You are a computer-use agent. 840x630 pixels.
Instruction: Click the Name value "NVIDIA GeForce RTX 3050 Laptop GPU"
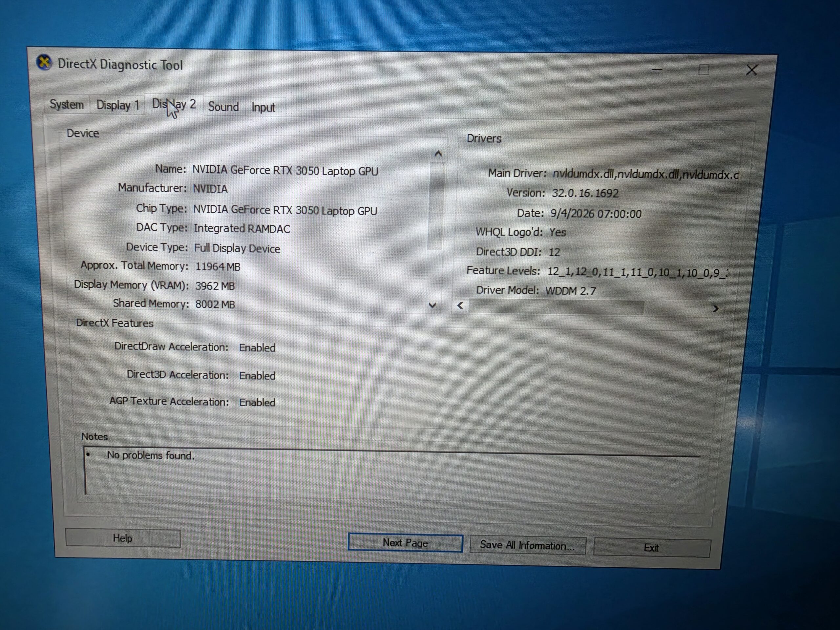[x=285, y=171]
